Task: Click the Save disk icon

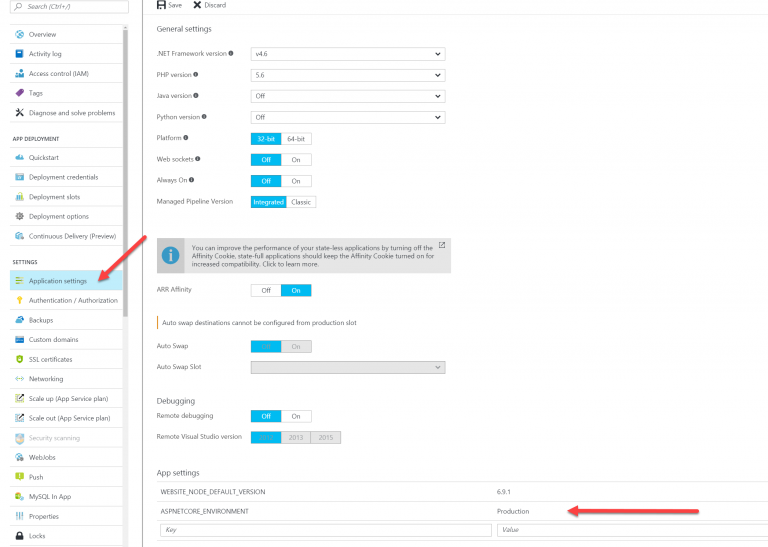Action: pyautogui.click(x=160, y=5)
